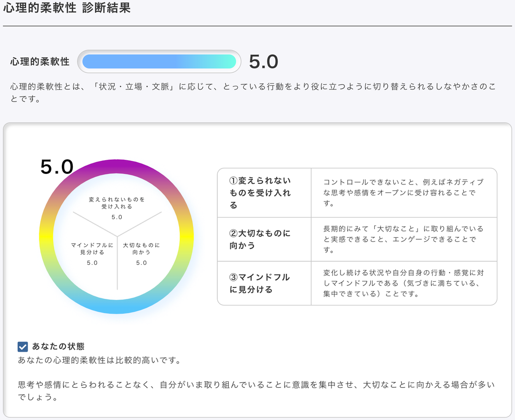Click the large 5.0 above the ring chart

[57, 167]
